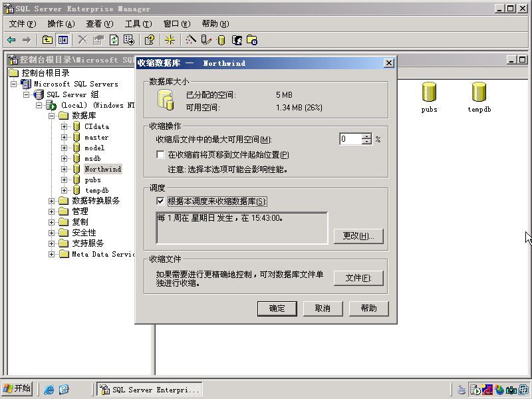Expand the CIdata database node
Viewport: 532px width, 399px height.
coord(64,126)
